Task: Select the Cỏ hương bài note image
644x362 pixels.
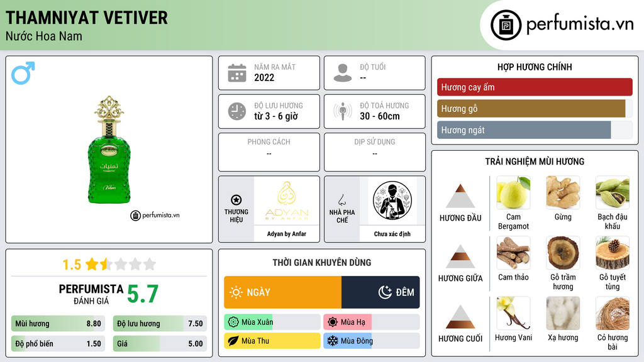Action: click(613, 313)
